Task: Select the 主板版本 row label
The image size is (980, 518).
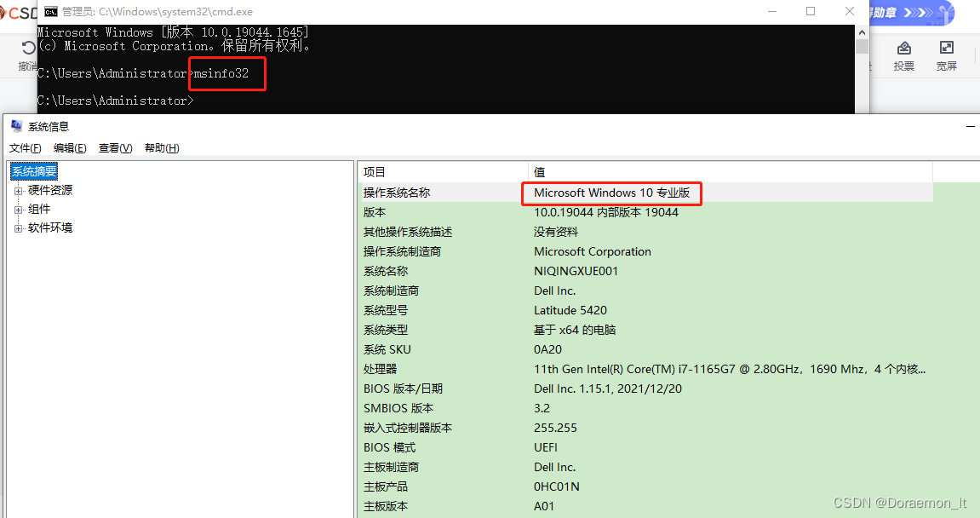Action: [386, 506]
